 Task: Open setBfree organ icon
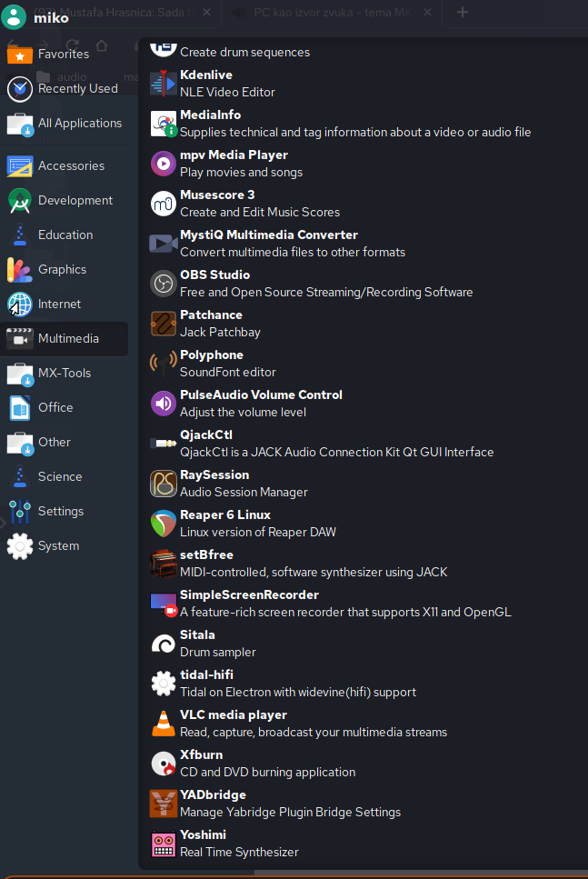[x=163, y=564]
